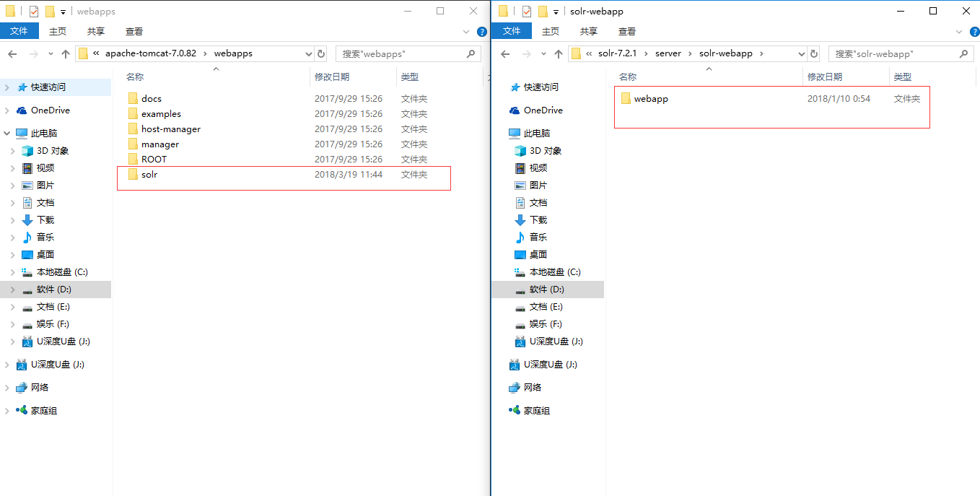This screenshot has width=980, height=496.
Task: Open address history dropdown in solr-webapp window
Action: click(802, 53)
